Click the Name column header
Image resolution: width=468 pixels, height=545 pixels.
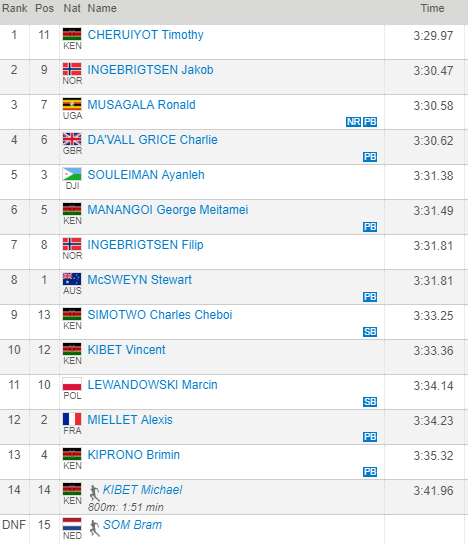point(102,8)
